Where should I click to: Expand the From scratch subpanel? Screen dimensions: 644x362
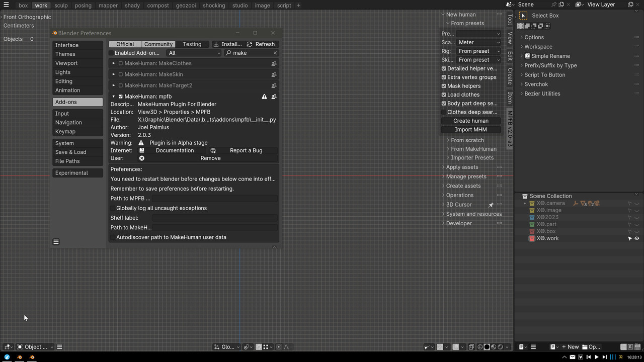(x=467, y=140)
